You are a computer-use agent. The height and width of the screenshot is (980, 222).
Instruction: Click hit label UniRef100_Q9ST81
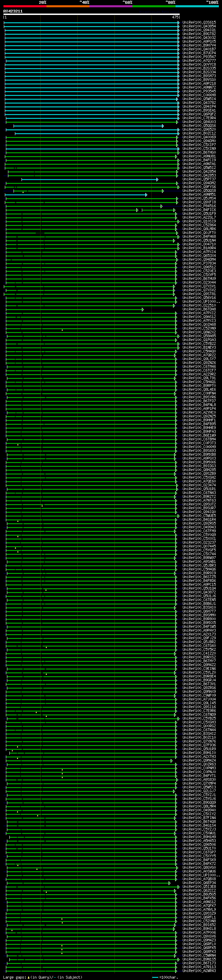pos(199,294)
